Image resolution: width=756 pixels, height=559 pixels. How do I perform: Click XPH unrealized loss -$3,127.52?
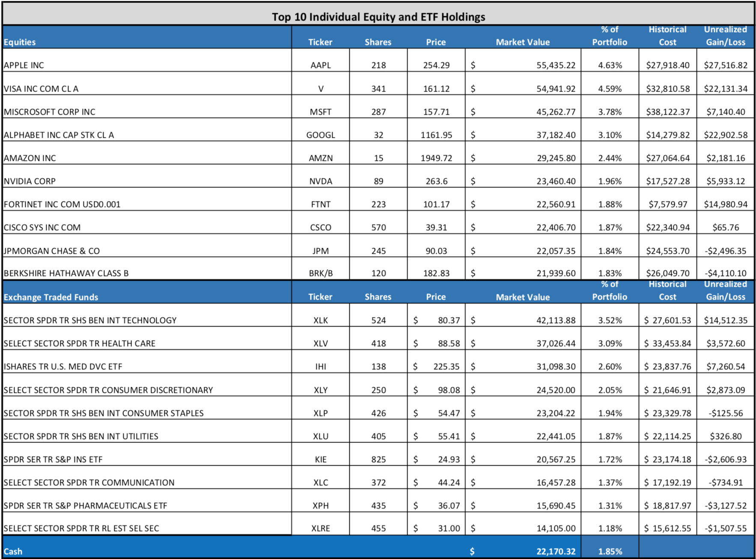click(x=726, y=505)
